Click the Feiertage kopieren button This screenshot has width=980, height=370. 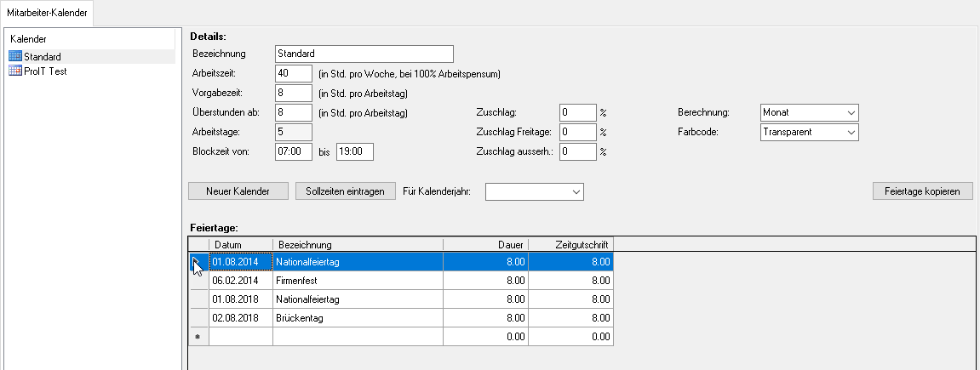click(x=923, y=191)
